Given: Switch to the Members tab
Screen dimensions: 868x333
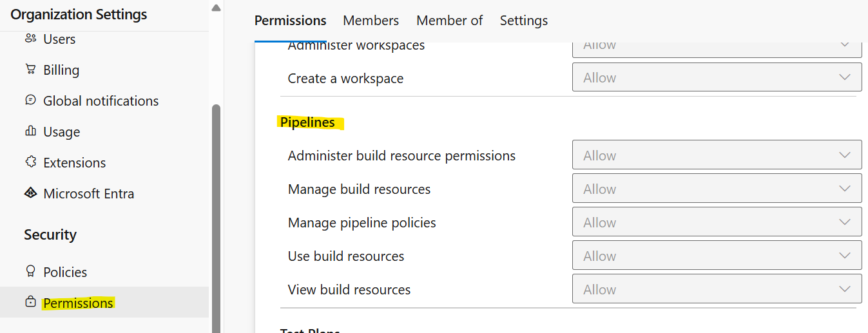Looking at the screenshot, I should [371, 21].
